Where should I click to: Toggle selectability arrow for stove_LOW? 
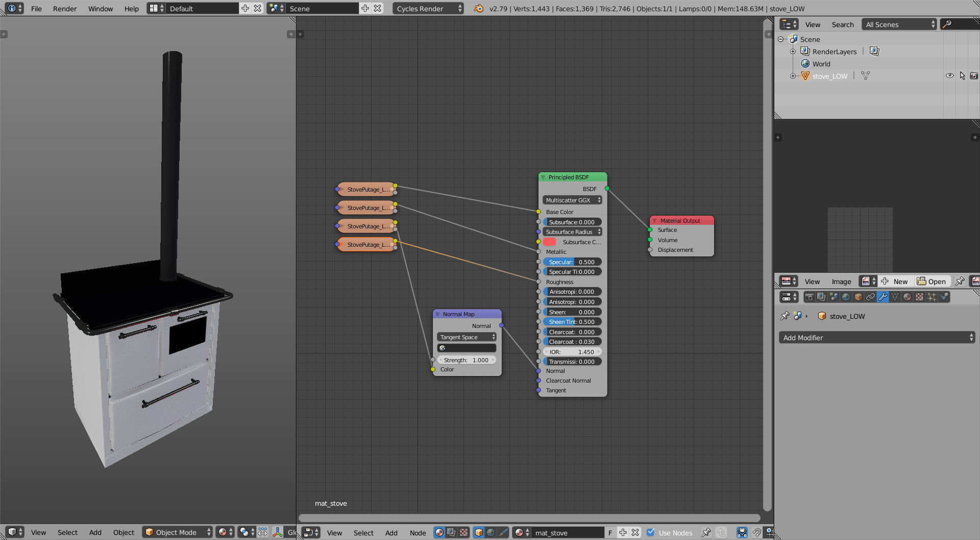click(962, 76)
